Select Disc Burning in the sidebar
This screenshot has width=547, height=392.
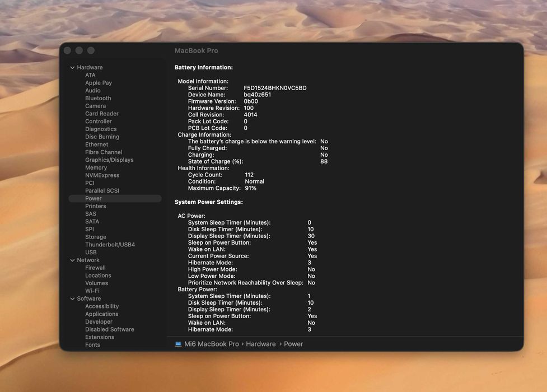pyautogui.click(x=102, y=137)
